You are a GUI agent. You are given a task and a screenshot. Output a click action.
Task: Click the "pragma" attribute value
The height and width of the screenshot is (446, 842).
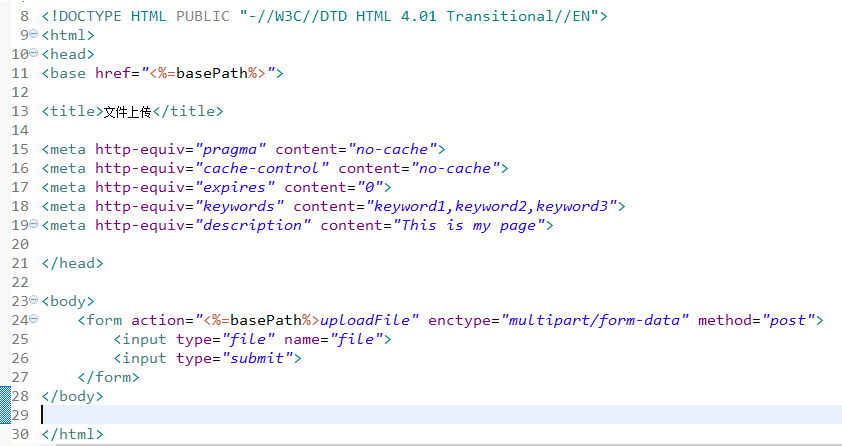(231, 149)
